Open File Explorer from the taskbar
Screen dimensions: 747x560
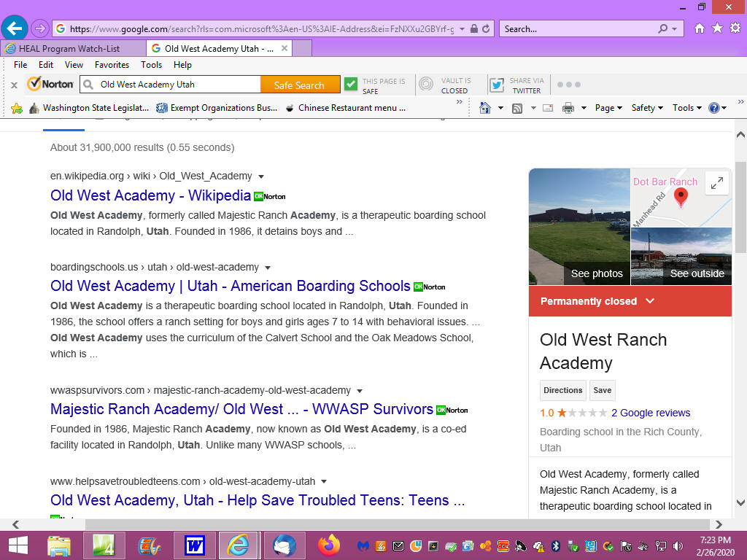(59, 545)
